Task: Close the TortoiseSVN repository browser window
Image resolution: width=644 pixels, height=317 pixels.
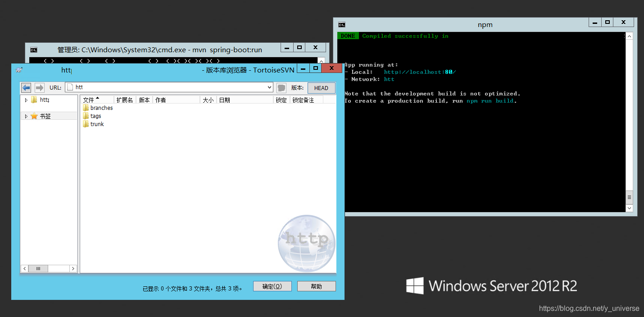Action: pyautogui.click(x=332, y=68)
